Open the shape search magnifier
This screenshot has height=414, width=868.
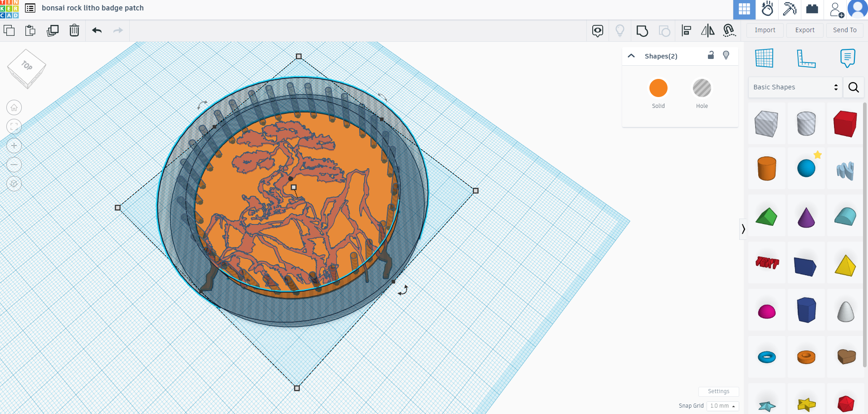click(853, 87)
